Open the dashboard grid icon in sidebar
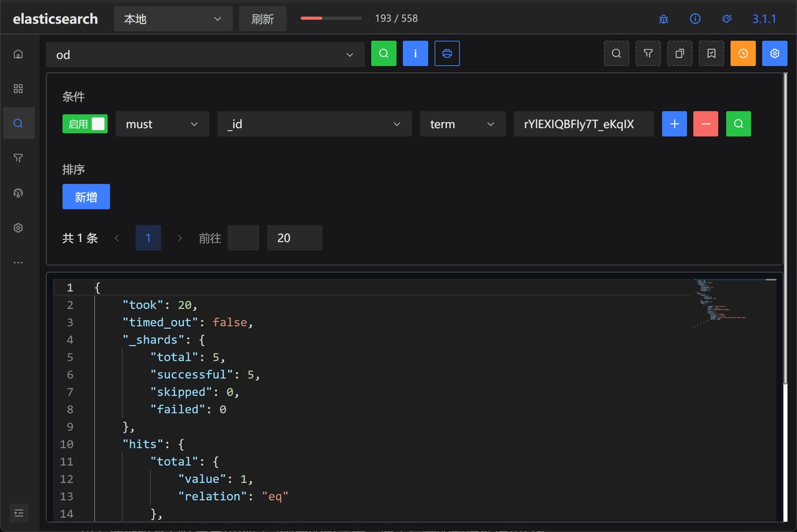797x532 pixels. (18, 89)
